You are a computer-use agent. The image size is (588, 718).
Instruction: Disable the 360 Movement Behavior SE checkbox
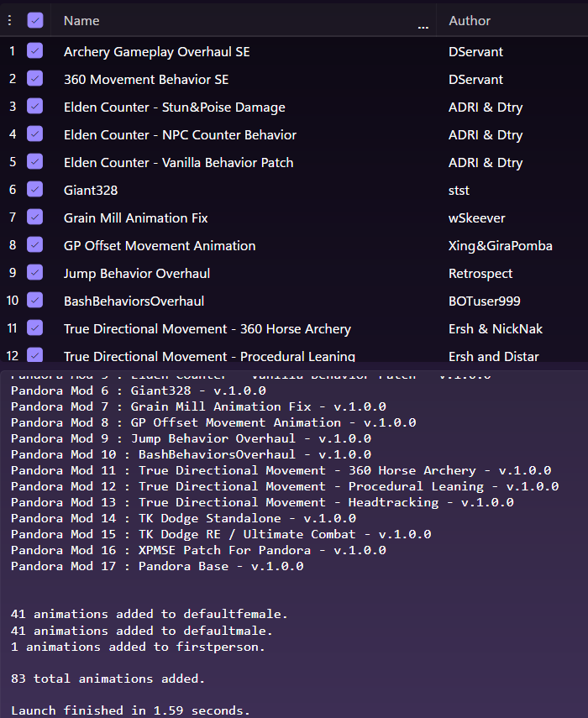coord(35,79)
